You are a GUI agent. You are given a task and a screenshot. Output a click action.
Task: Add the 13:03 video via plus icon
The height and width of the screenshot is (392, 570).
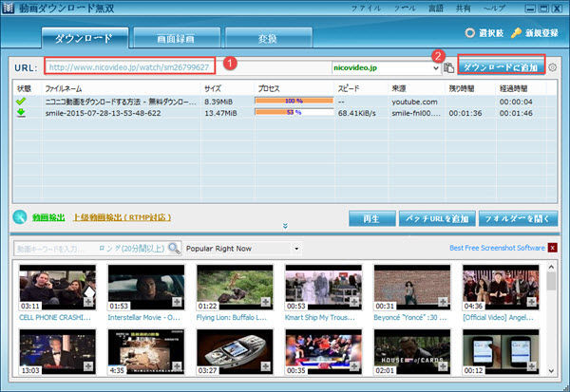tap(88, 366)
